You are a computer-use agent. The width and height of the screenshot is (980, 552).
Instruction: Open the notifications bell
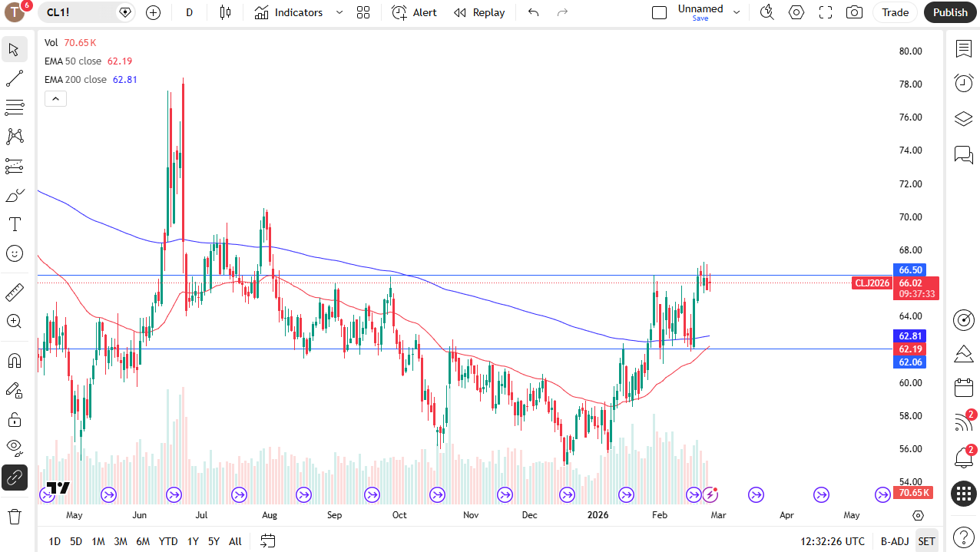(964, 458)
